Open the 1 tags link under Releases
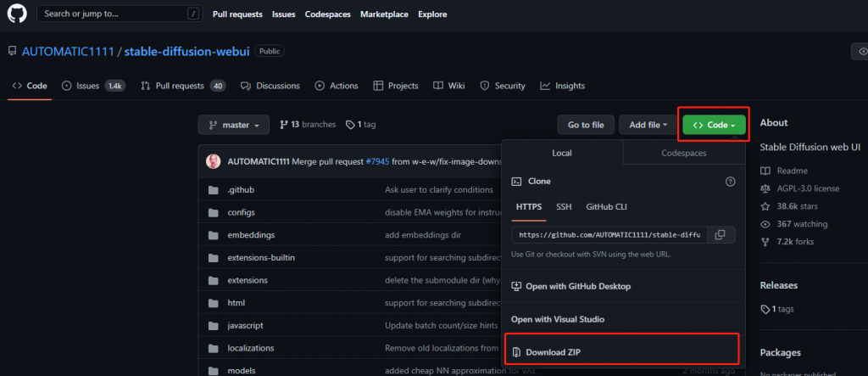The width and height of the screenshot is (868, 376). point(777,309)
